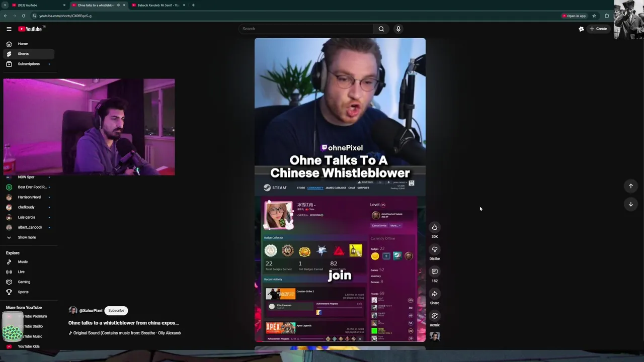
Task: Pause the Short by clicking the video
Action: coord(340,190)
